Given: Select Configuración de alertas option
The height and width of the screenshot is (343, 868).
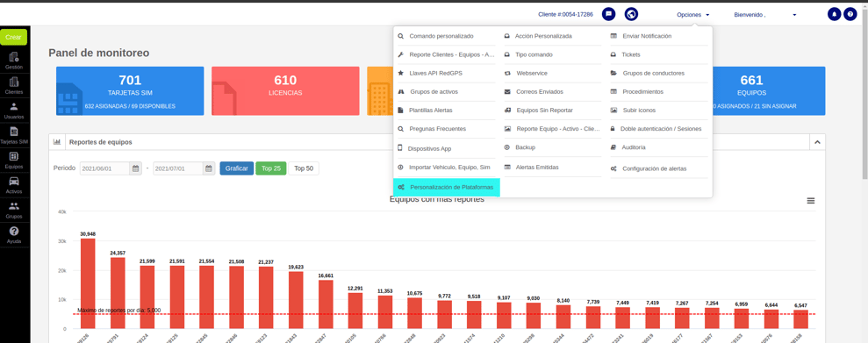Looking at the screenshot, I should (x=655, y=168).
